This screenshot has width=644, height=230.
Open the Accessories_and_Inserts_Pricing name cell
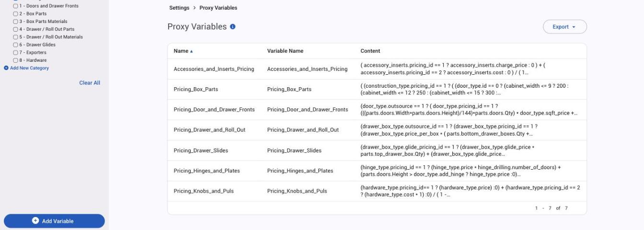(x=214, y=69)
